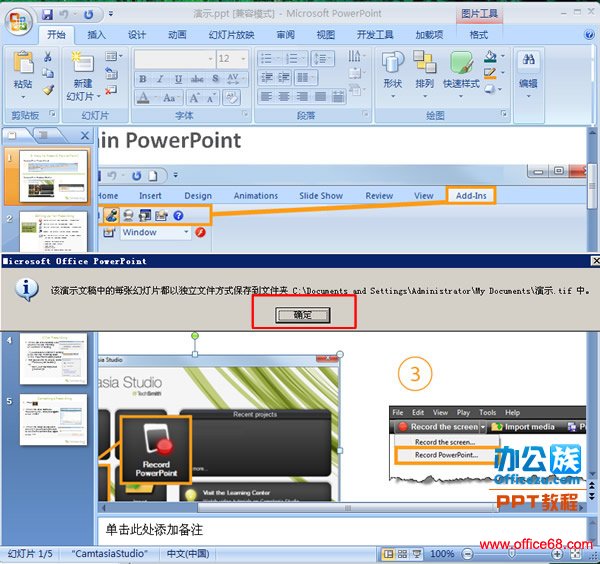600x564 pixels.
Task: Toggle strikethrough (abc) formatting
Action: point(197,79)
